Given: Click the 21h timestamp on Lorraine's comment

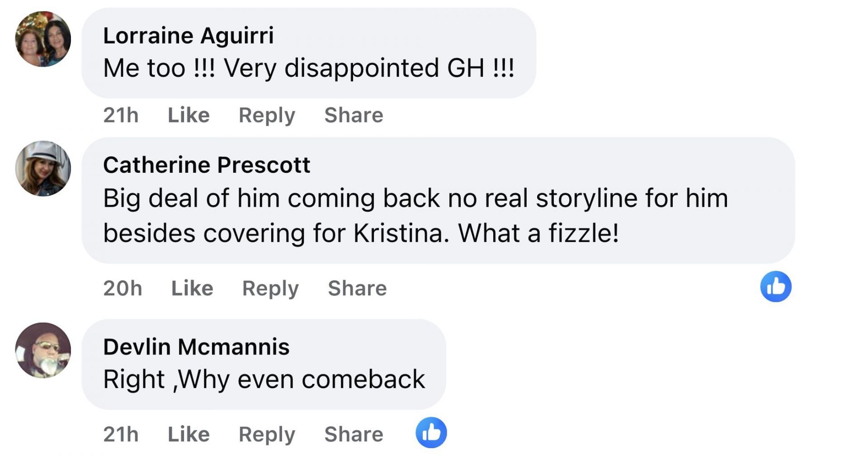Looking at the screenshot, I should click(121, 115).
